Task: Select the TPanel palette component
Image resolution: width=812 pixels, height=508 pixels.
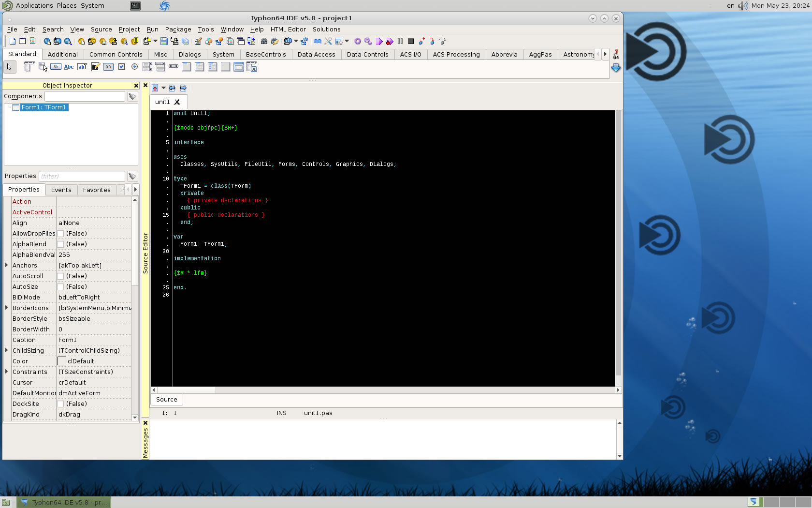Action: (x=225, y=67)
